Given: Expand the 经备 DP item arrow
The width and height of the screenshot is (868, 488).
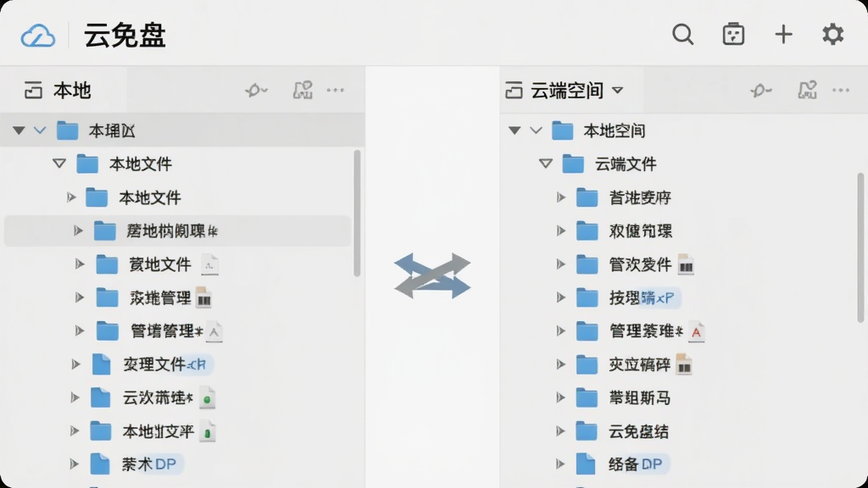Looking at the screenshot, I should pyautogui.click(x=560, y=464).
